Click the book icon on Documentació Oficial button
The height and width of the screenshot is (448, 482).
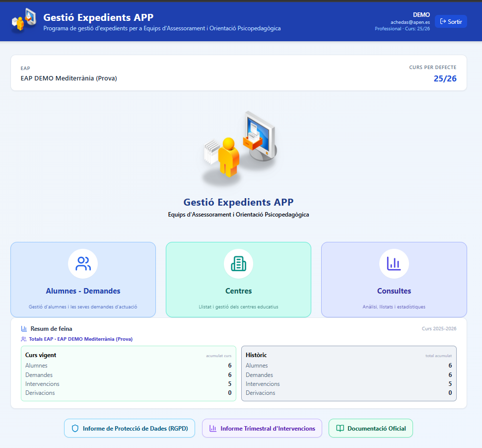click(340, 428)
